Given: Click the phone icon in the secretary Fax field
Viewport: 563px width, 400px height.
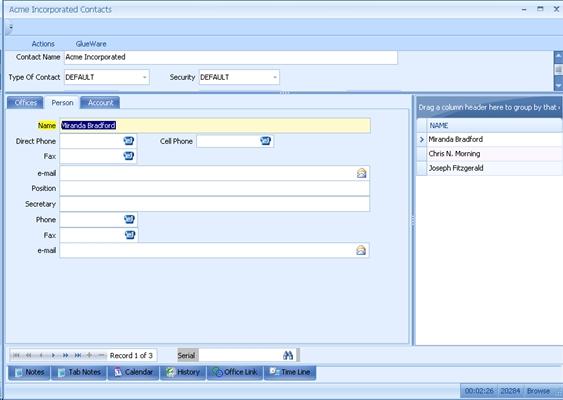Looking at the screenshot, I should (x=130, y=235).
